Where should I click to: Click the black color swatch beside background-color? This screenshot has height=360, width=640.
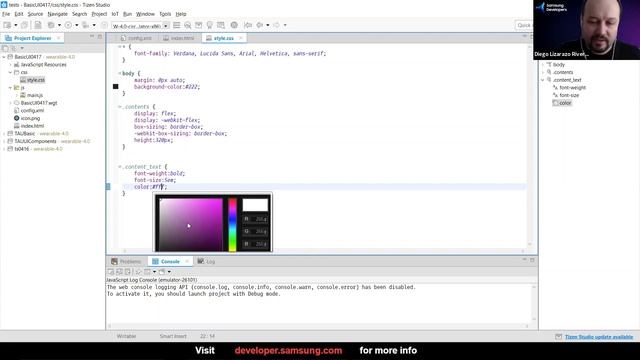pyautogui.click(x=116, y=87)
